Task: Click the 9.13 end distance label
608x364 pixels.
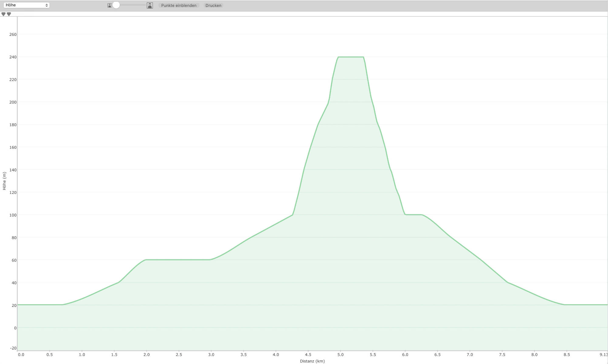Action: [603, 355]
